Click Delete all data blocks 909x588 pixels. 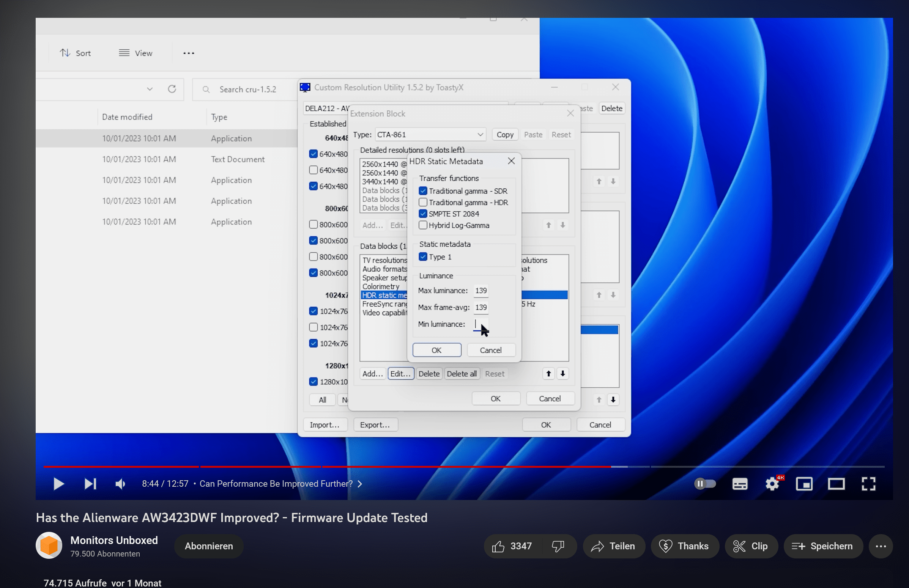click(x=462, y=374)
